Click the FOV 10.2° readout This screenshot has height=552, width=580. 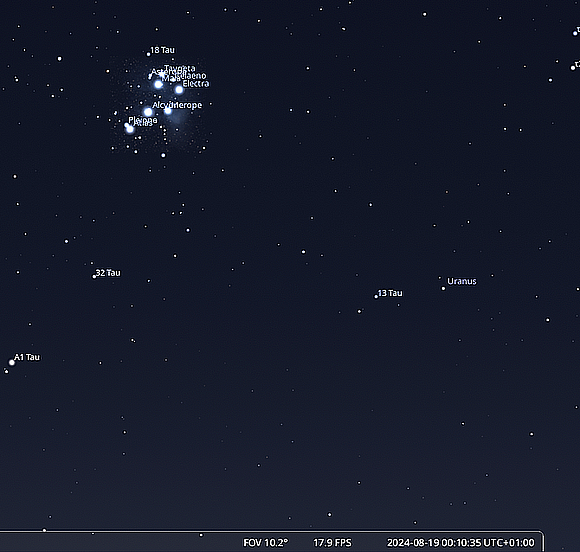[x=265, y=543]
